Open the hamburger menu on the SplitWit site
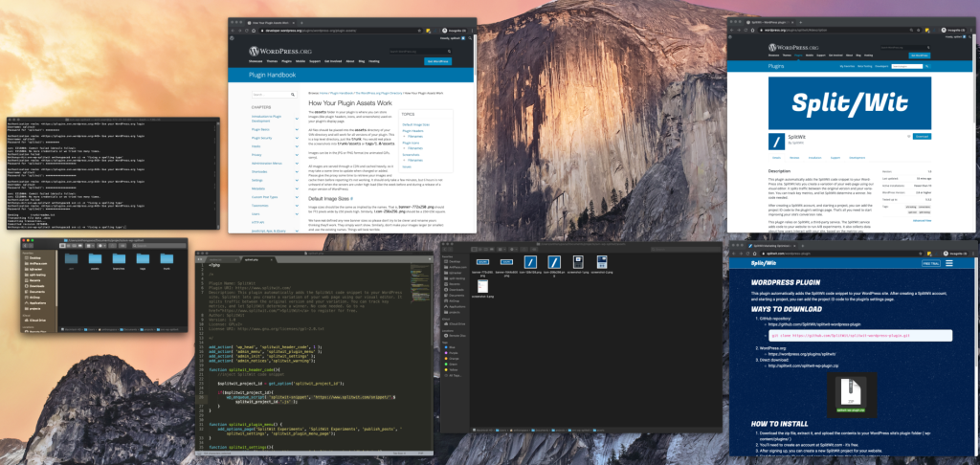Screen dimensions: 980x465 (948, 264)
